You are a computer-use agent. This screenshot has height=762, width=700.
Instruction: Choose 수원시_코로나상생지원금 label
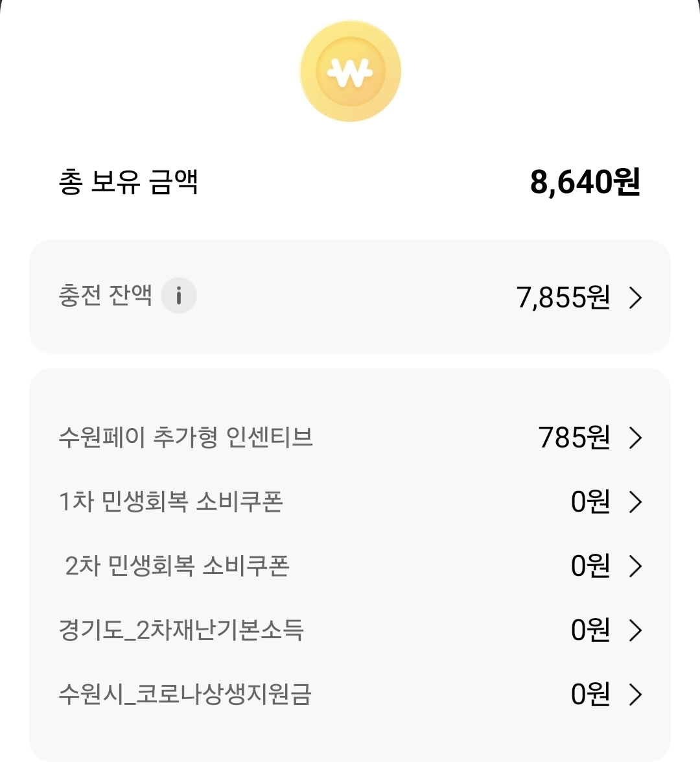point(185,694)
